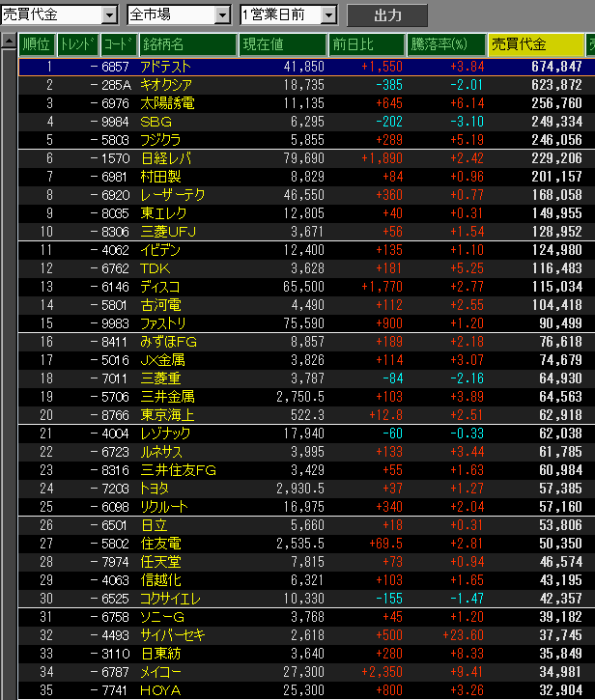Sort by 前日比 column header
Screen dimensions: 595x700
click(x=367, y=44)
